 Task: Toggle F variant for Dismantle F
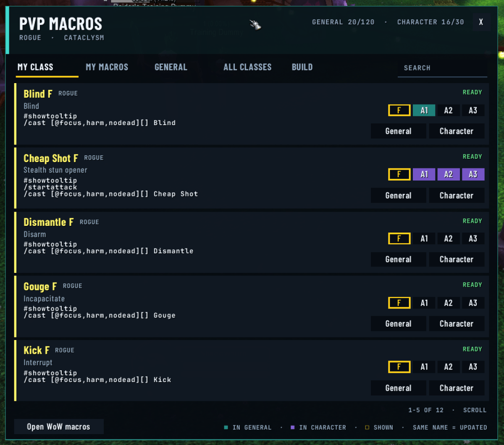click(x=399, y=238)
